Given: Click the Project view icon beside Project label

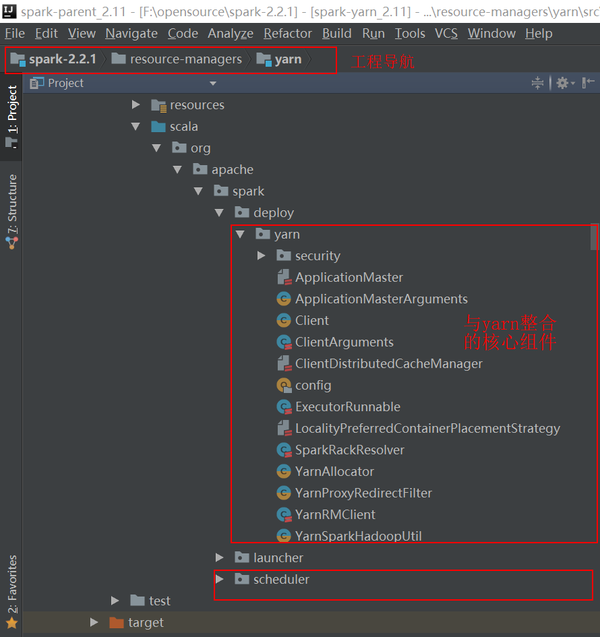Looking at the screenshot, I should tap(37, 83).
